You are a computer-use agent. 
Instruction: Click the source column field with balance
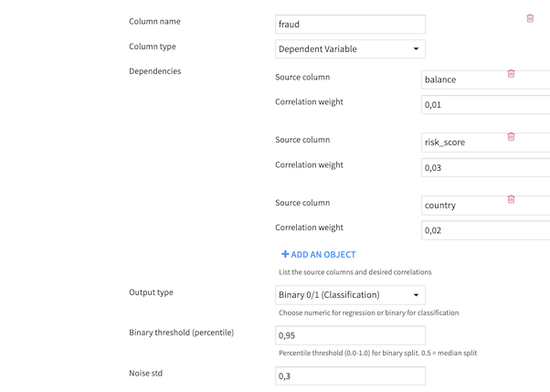pos(461,80)
